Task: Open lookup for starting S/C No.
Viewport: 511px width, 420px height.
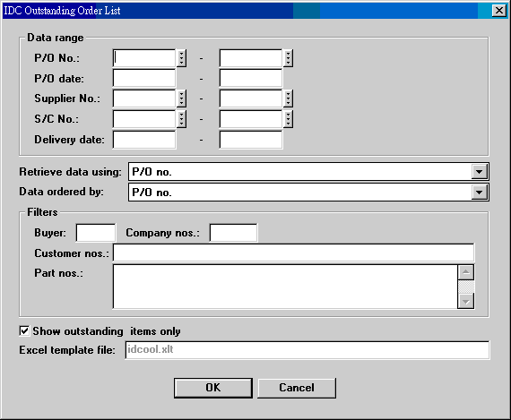Action: coord(181,119)
